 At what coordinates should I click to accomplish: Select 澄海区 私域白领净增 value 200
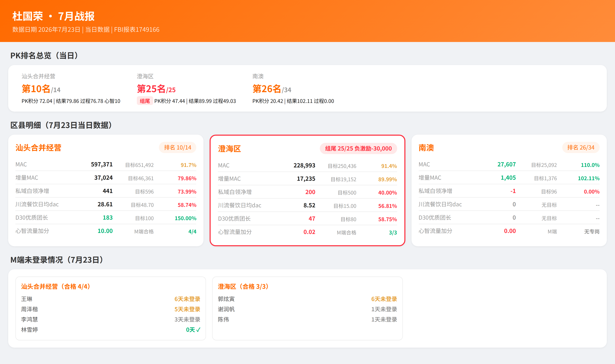point(310,192)
